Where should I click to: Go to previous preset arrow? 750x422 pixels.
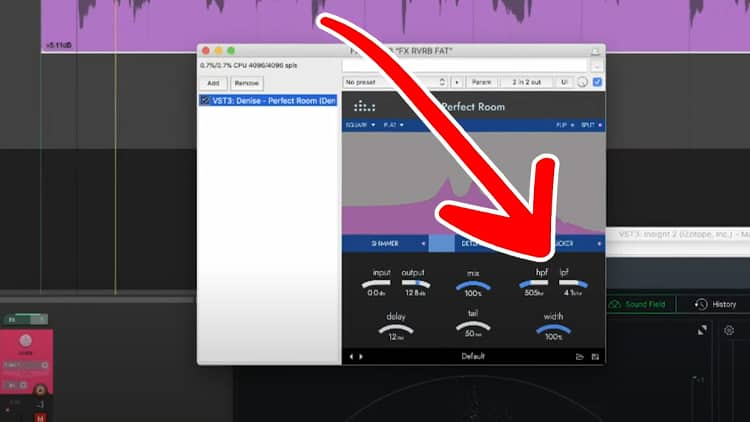[351, 356]
